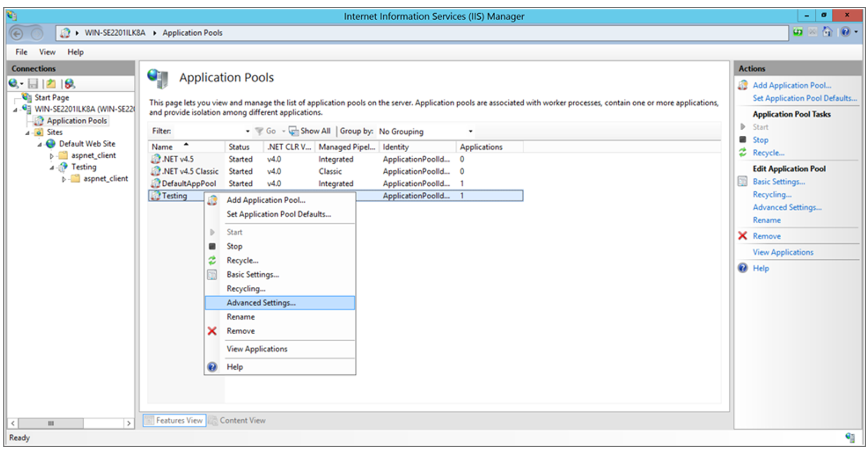Click the delete connection icon in Connections toolbar
The height and width of the screenshot is (449, 868).
pyautogui.click(x=69, y=84)
